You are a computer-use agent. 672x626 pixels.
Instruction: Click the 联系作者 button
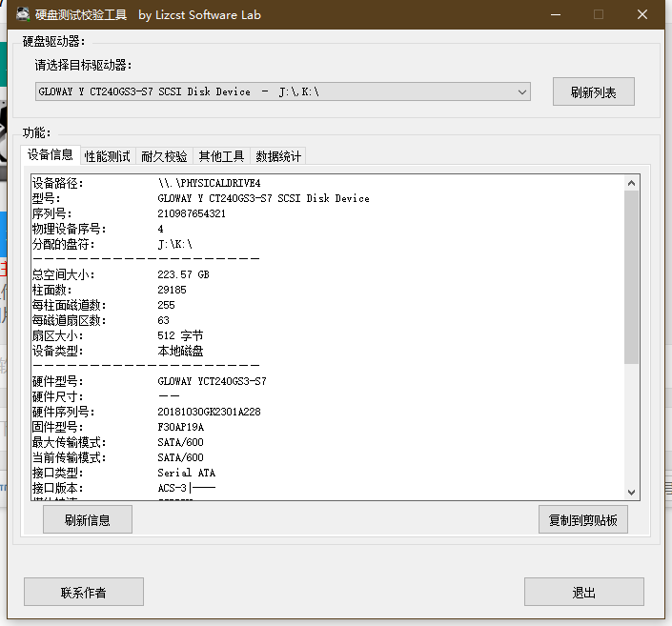tap(84, 592)
